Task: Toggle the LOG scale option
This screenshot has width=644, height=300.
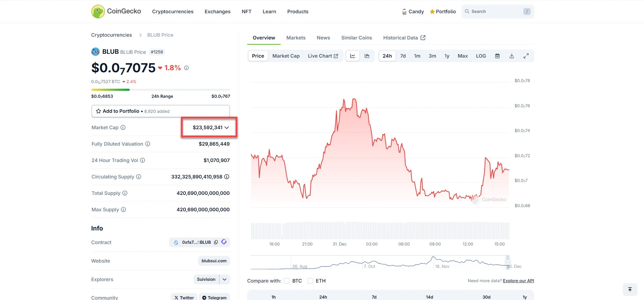Action: (481, 56)
